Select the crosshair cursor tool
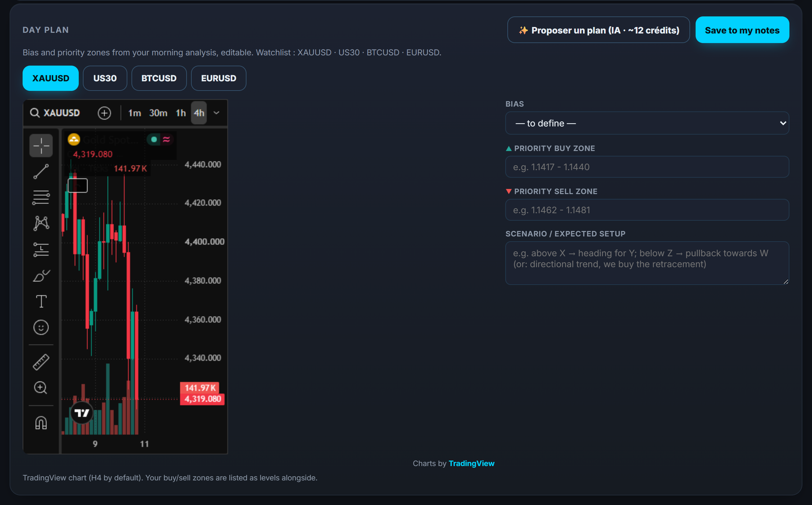The height and width of the screenshot is (505, 812). (41, 146)
